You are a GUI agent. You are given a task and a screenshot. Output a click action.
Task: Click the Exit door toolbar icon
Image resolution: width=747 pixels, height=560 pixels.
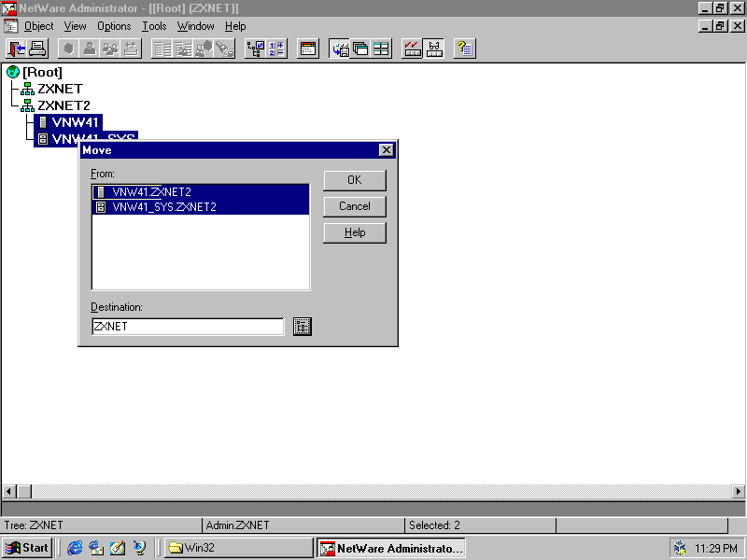pyautogui.click(x=16, y=49)
